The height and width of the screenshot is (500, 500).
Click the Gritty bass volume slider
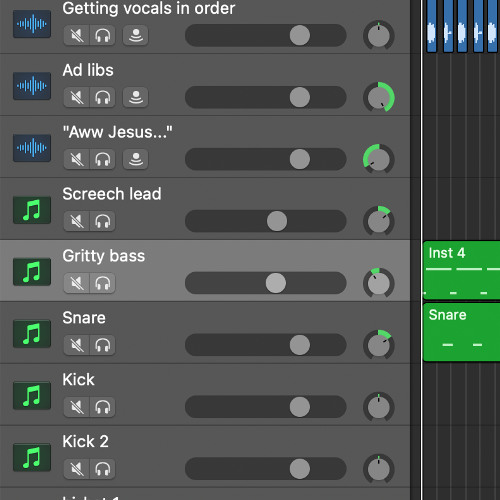(266, 283)
